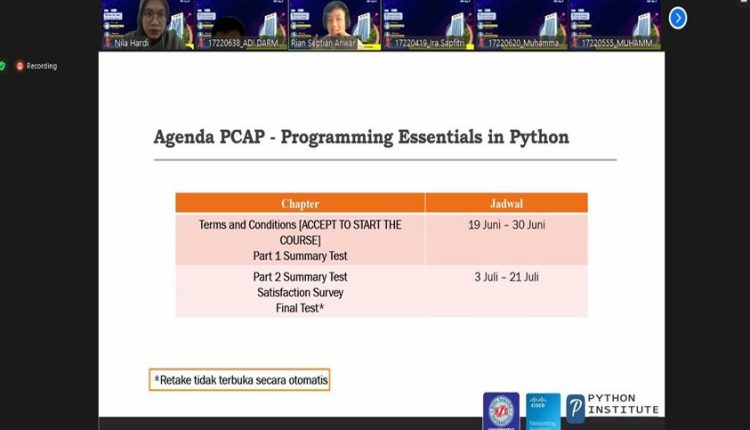Click the slide title Agenda PCAP
The height and width of the screenshot is (430, 750).
pos(361,137)
